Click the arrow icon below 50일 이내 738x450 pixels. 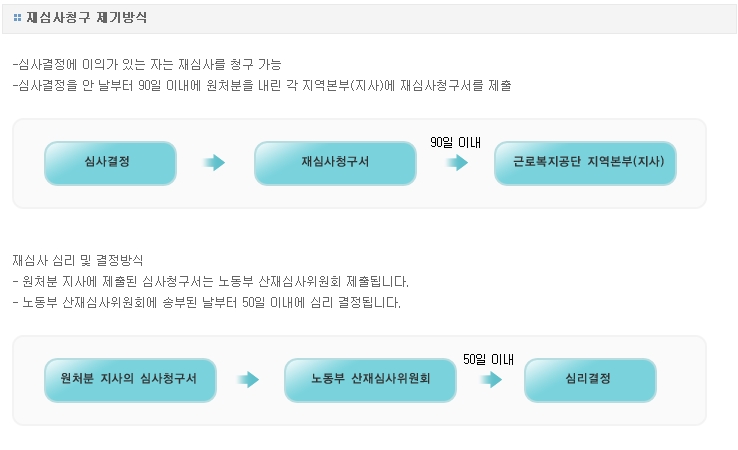[491, 379]
